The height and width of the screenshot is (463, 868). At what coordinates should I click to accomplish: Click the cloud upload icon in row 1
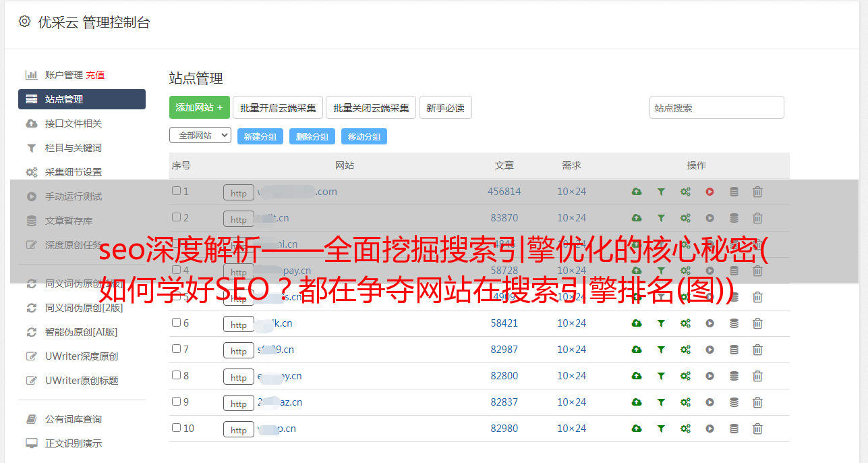637,192
